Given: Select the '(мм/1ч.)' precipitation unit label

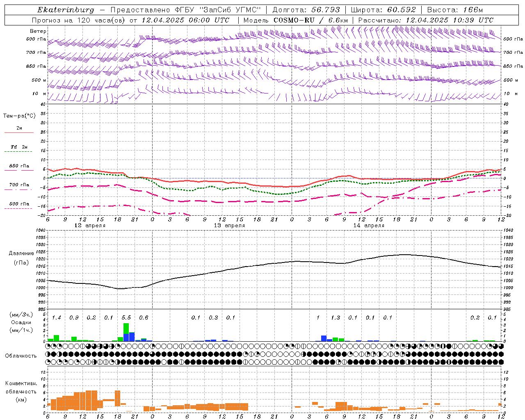Looking at the screenshot, I should point(21,330).
